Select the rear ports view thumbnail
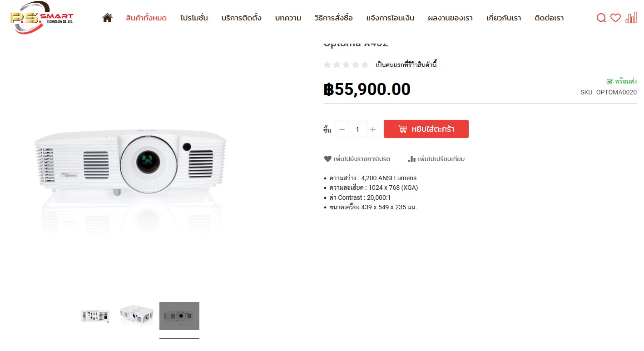 pyautogui.click(x=94, y=316)
